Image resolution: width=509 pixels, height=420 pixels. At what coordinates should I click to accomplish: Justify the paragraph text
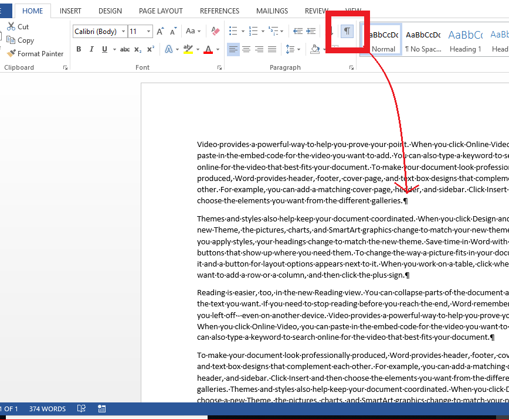pyautogui.click(x=272, y=49)
